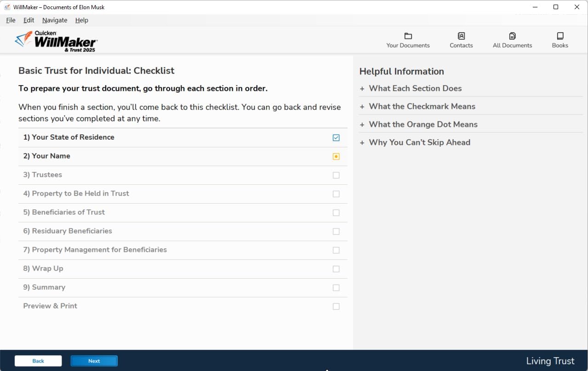
Task: Click the All Documents icon
Action: [x=512, y=36]
